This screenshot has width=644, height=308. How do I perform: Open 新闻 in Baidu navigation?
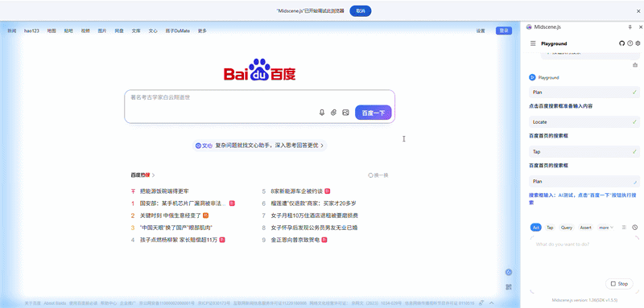tap(11, 31)
